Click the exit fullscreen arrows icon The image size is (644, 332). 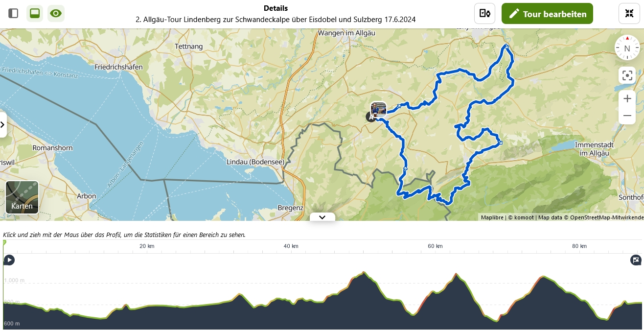coord(629,13)
